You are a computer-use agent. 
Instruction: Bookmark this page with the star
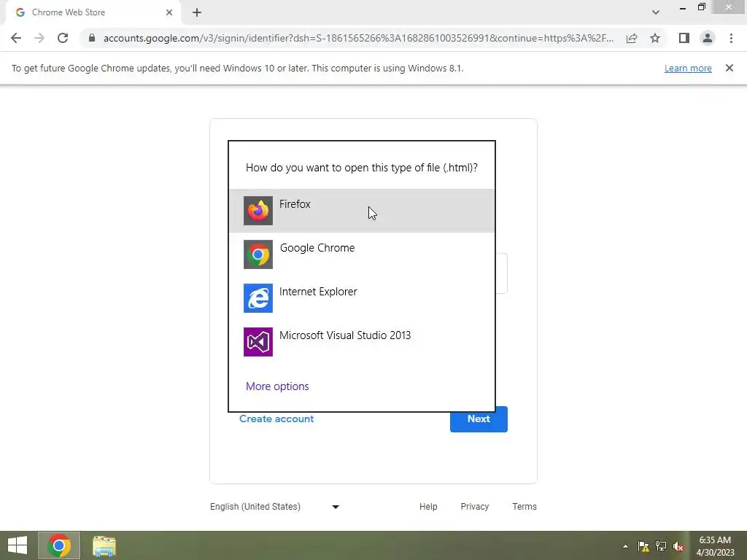tap(655, 38)
